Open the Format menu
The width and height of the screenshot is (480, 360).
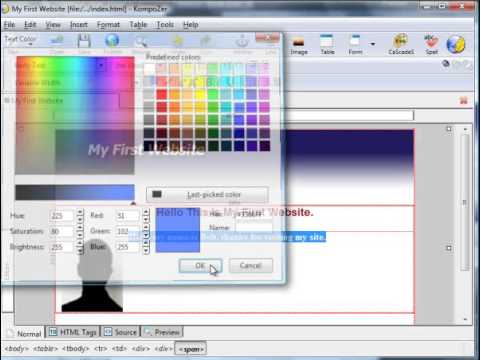coord(108,25)
